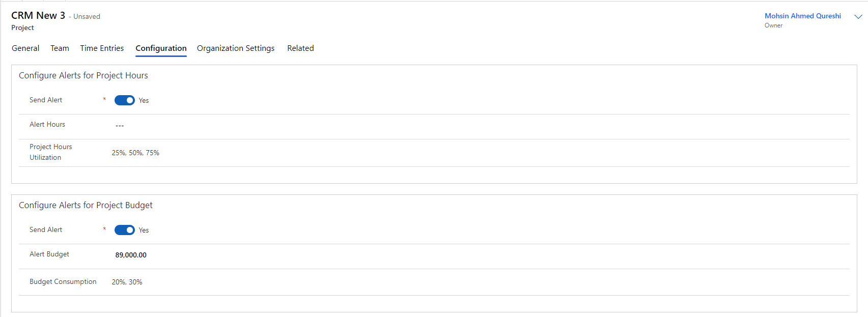The height and width of the screenshot is (317, 868).
Task: Select the Time Entries tab
Action: pyautogui.click(x=102, y=48)
